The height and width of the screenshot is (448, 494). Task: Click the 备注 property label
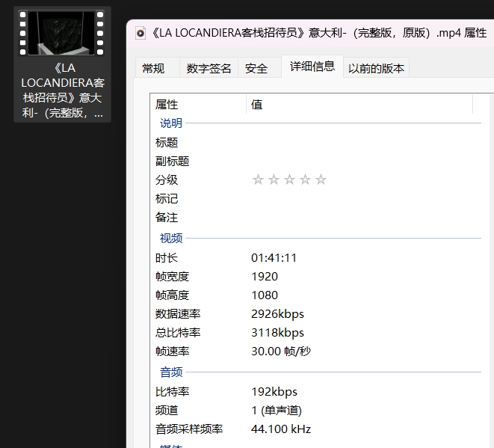[167, 217]
